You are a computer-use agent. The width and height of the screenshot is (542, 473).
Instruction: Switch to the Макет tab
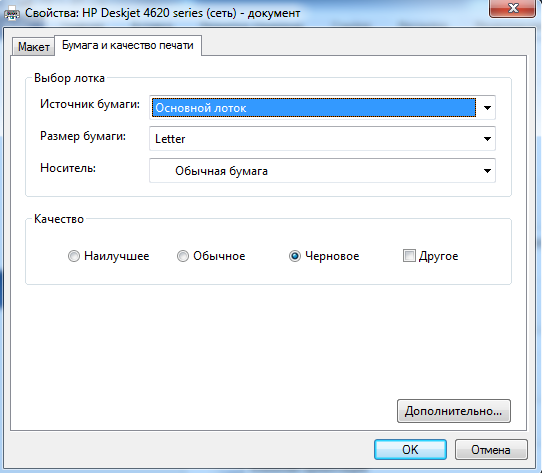tap(34, 47)
